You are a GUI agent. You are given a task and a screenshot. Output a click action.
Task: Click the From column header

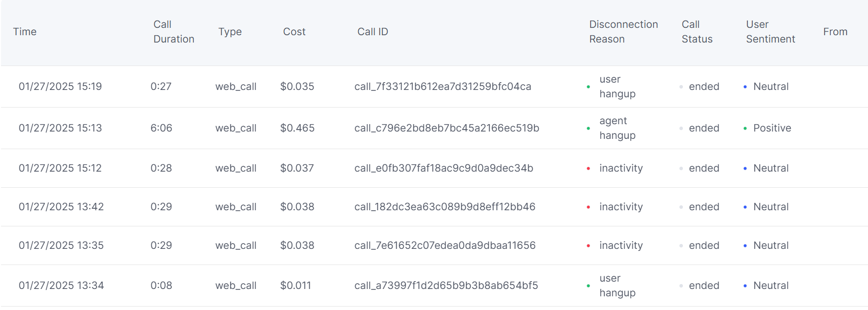pos(835,32)
